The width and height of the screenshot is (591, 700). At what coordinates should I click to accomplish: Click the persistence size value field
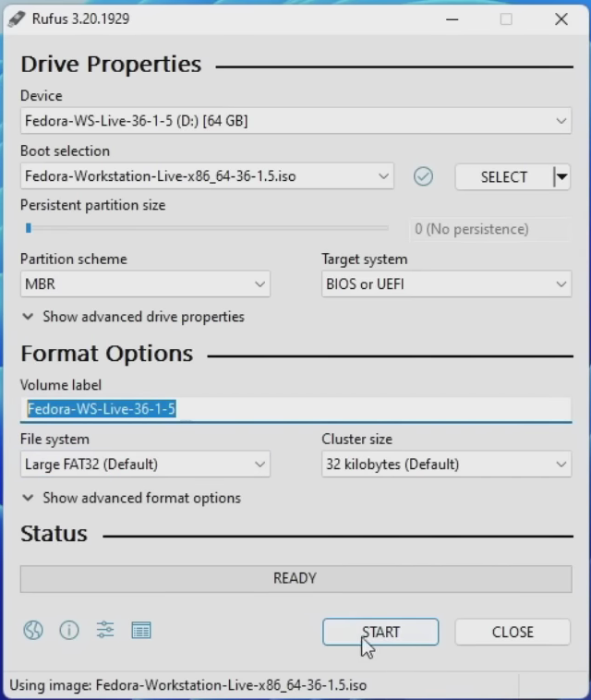click(x=490, y=229)
